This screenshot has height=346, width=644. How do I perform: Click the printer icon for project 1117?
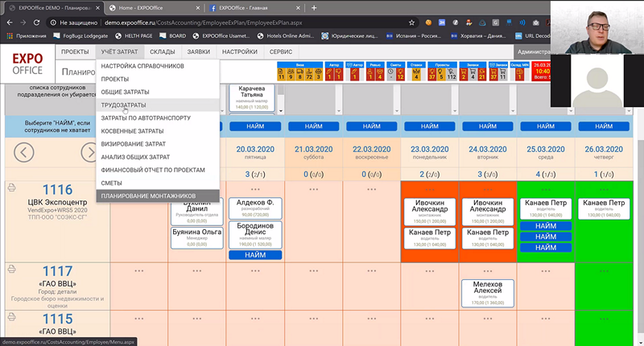click(x=12, y=269)
